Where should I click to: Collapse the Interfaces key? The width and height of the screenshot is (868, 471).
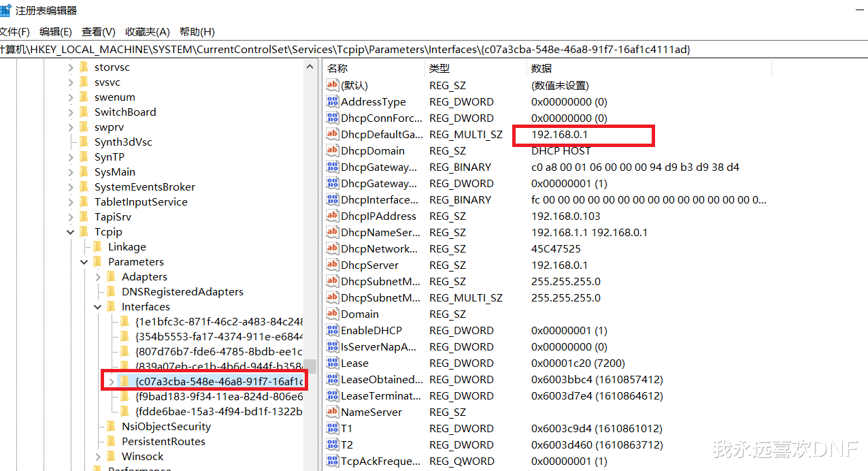98,307
